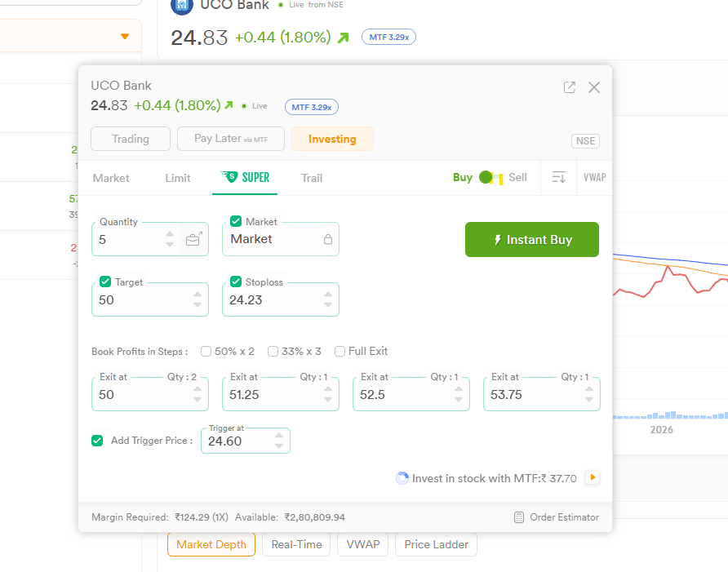The height and width of the screenshot is (572, 728).
Task: Increase Exit at 50 stepper
Action: [198, 389]
